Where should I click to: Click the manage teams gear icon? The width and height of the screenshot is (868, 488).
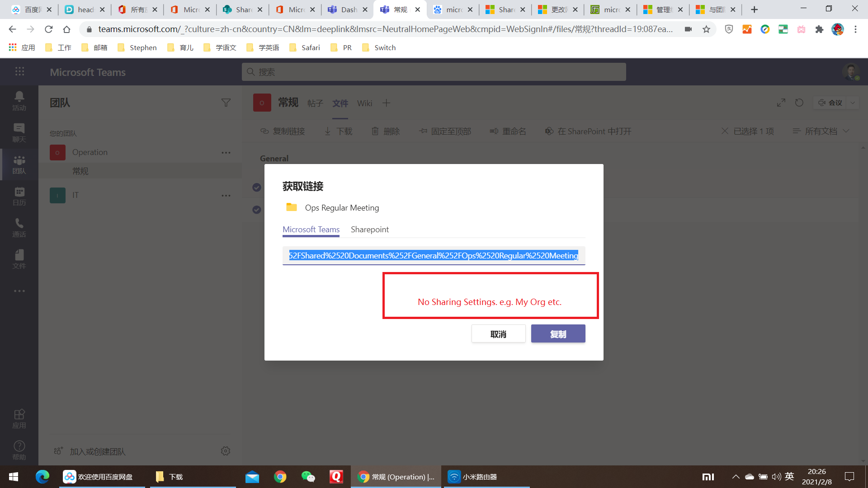pyautogui.click(x=226, y=451)
